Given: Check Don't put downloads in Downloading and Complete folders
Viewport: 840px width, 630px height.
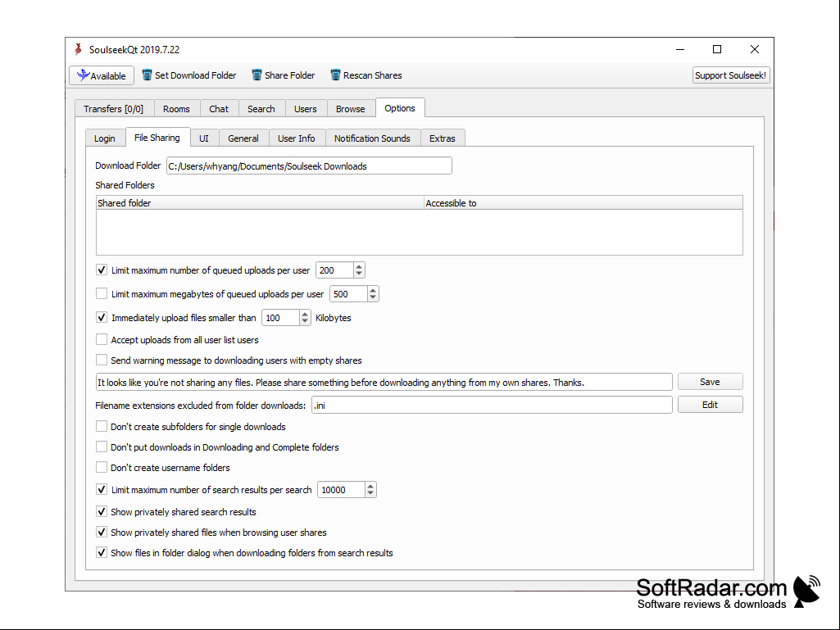Looking at the screenshot, I should [102, 446].
